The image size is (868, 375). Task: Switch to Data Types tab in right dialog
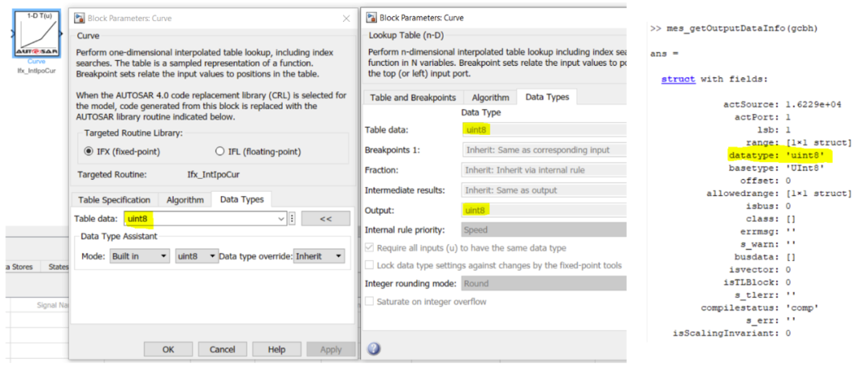tap(547, 97)
